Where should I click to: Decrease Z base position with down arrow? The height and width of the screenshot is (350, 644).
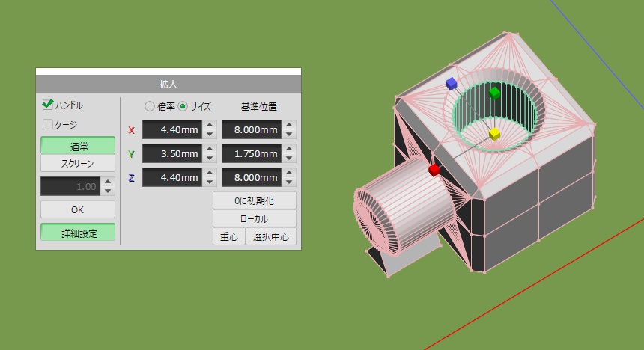point(289,182)
